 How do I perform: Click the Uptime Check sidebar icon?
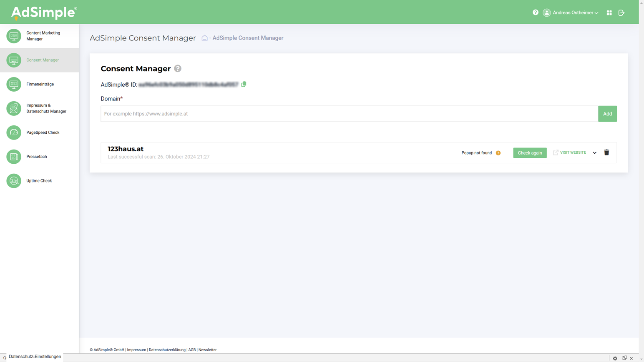14,181
